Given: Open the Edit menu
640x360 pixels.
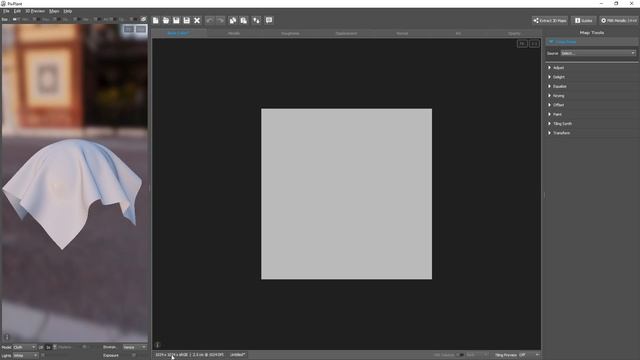Looking at the screenshot, I should tap(17, 11).
